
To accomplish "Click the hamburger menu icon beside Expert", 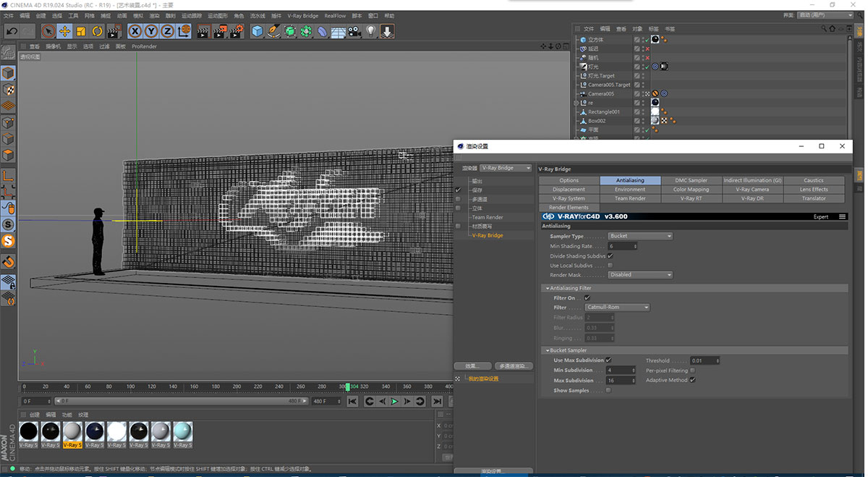I will (843, 216).
